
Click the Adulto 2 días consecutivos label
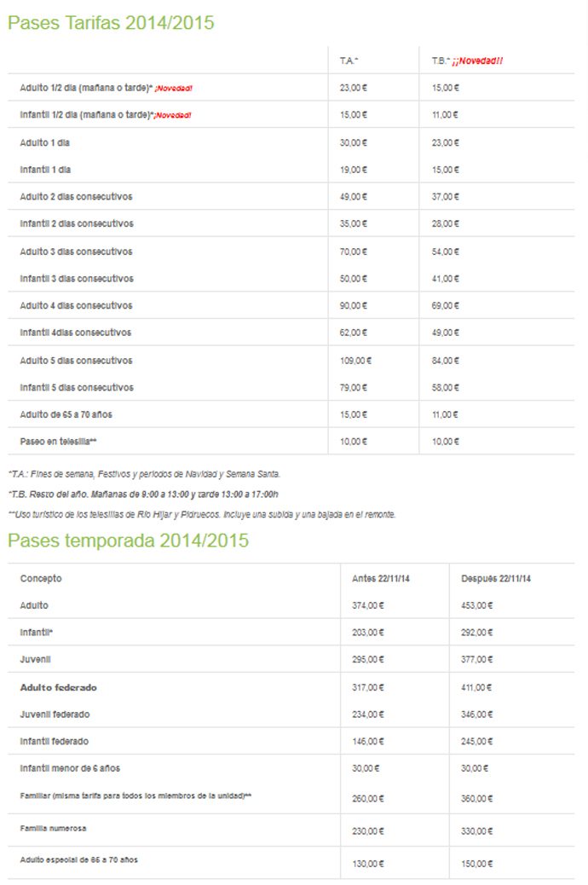coord(76,197)
